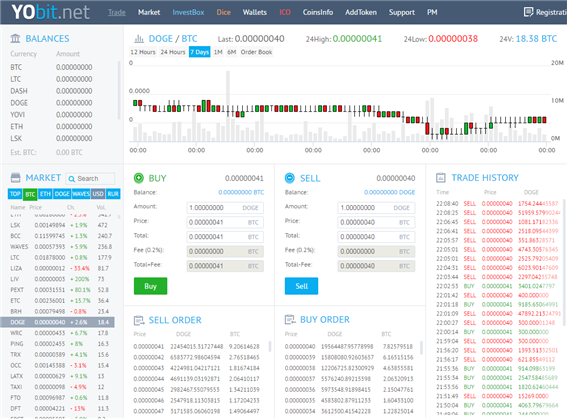
Task: Select the highlighted DOGE market row
Action: tap(58, 322)
